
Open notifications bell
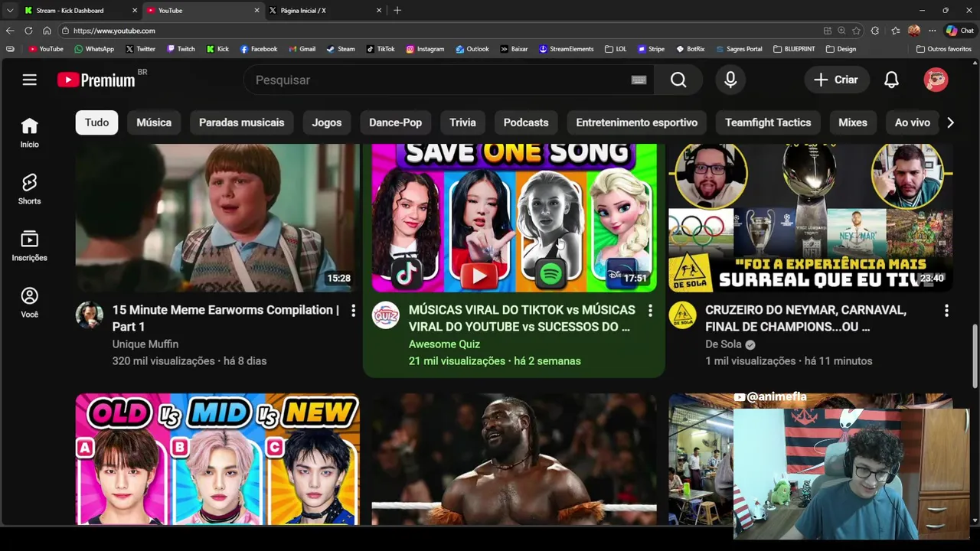tap(891, 80)
